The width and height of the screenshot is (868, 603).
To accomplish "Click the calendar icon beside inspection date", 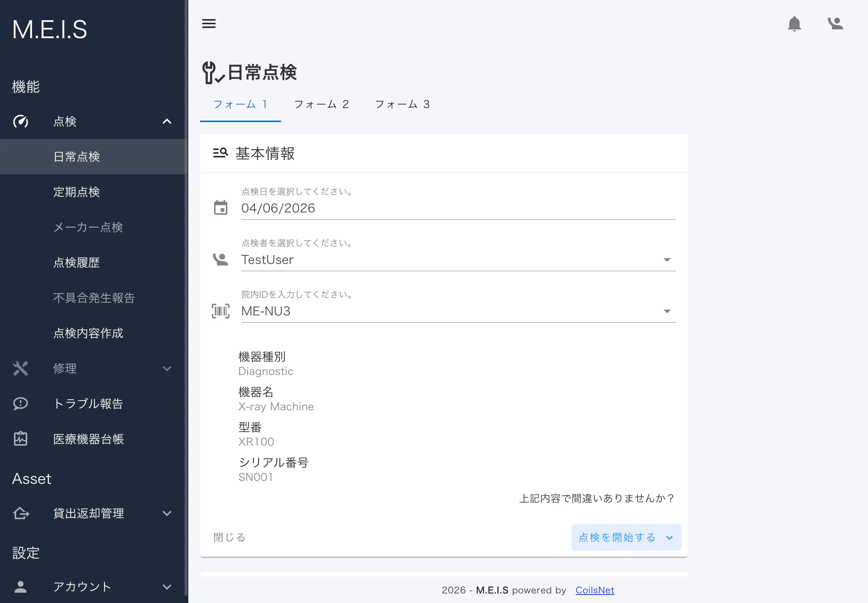I will [221, 207].
